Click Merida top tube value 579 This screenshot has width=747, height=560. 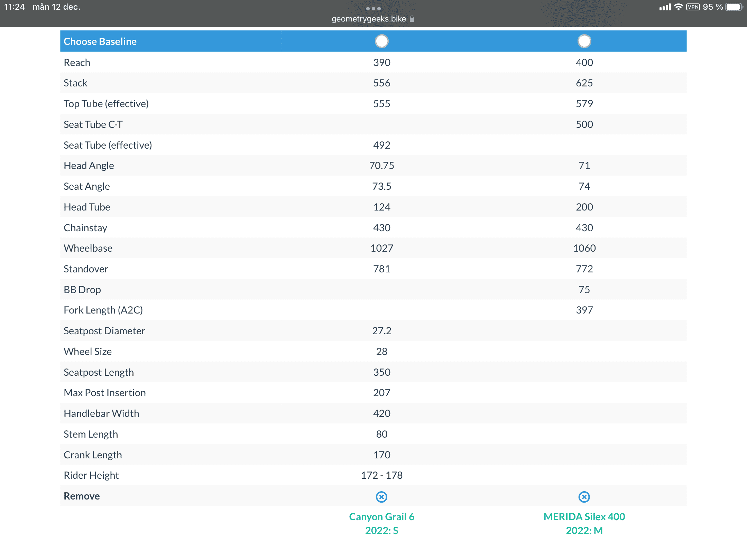[584, 104]
